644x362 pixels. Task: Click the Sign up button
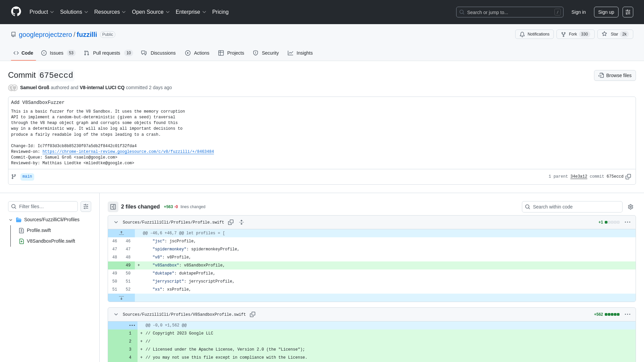click(x=606, y=12)
